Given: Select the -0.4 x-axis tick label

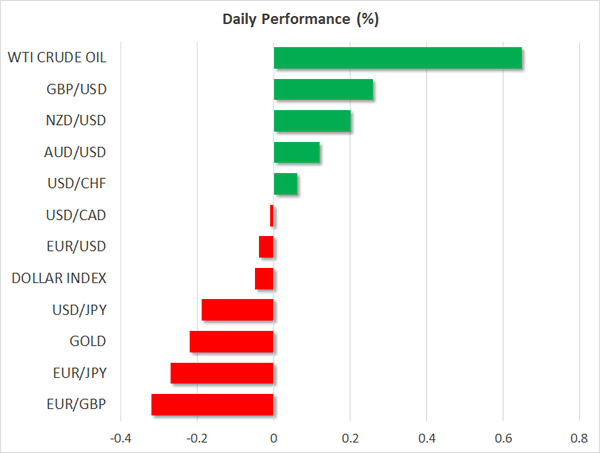Looking at the screenshot, I should point(120,438).
